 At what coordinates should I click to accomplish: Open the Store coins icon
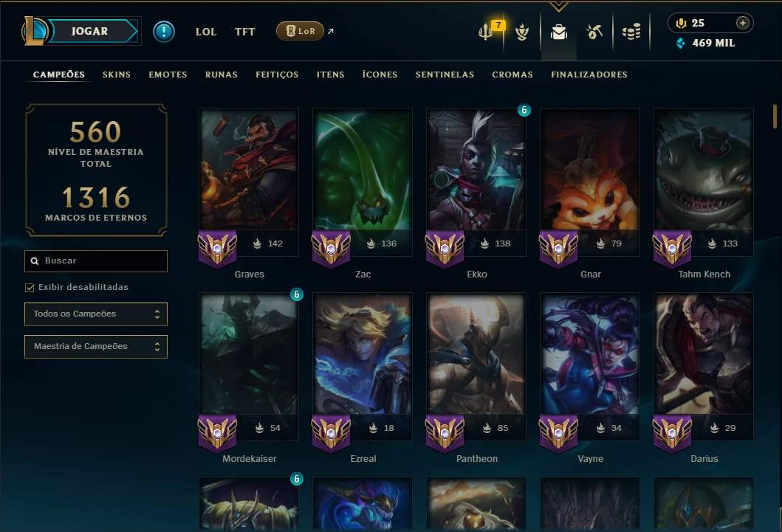(631, 32)
